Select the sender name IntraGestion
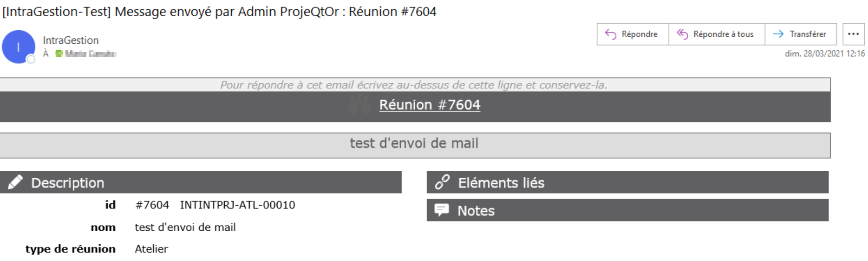The image size is (868, 261). pyautogui.click(x=71, y=40)
